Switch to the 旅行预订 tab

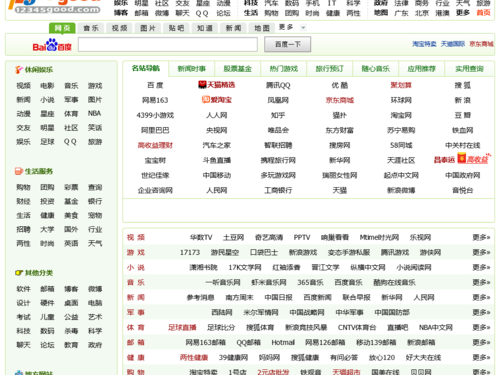330,69
